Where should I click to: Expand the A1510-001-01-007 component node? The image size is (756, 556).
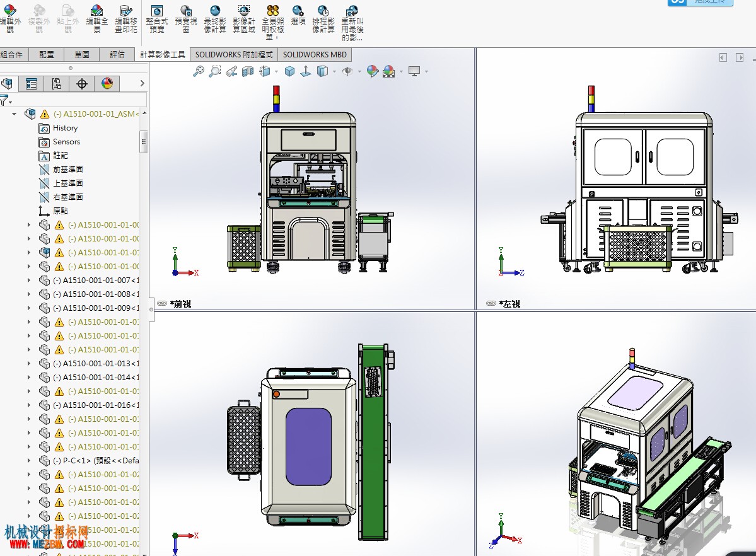[29, 280]
